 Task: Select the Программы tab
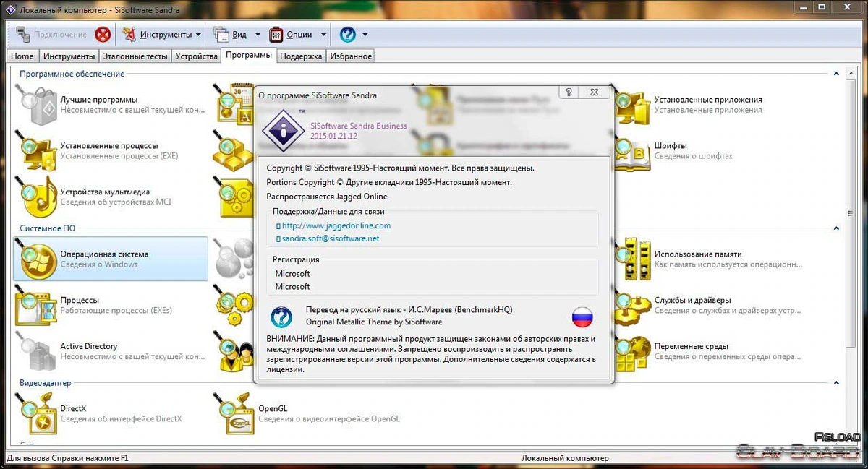click(x=249, y=55)
